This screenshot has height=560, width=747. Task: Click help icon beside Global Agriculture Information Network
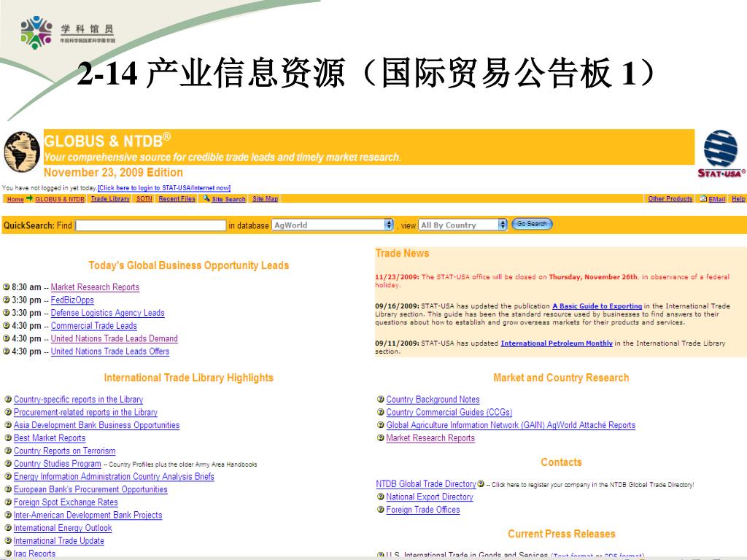381,425
